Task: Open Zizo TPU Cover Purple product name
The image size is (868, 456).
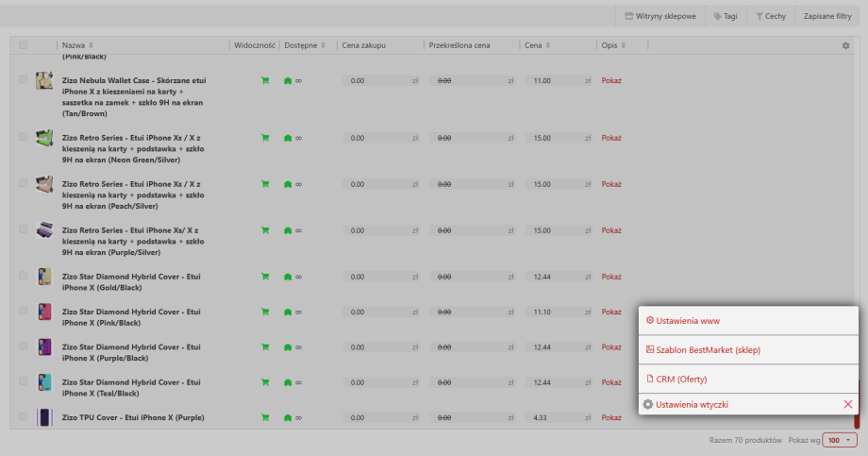Action: (133, 418)
